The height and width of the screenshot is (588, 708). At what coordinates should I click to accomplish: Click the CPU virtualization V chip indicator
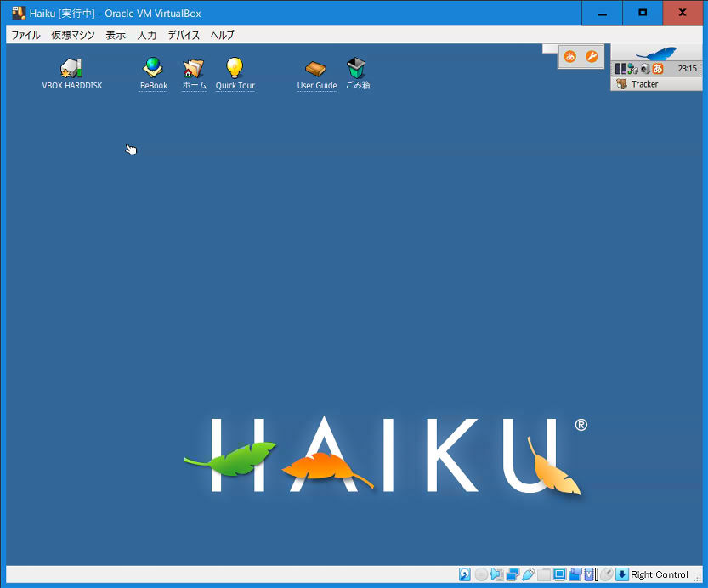point(591,574)
